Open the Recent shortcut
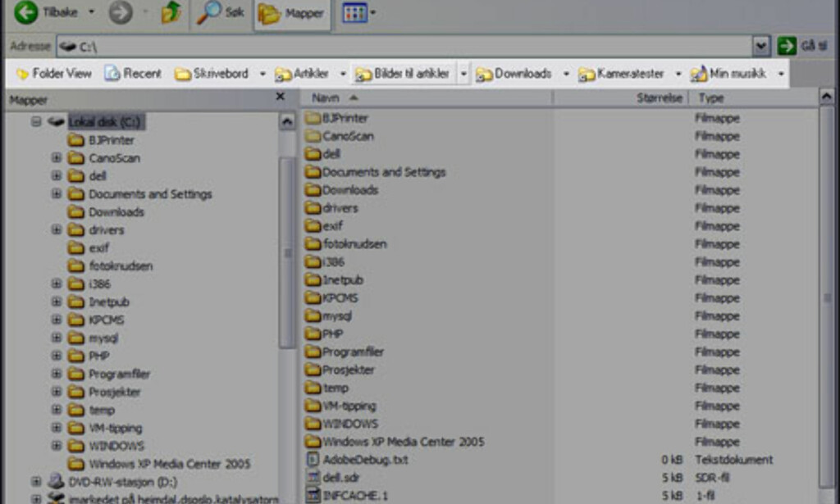This screenshot has width=840, height=504. [133, 73]
